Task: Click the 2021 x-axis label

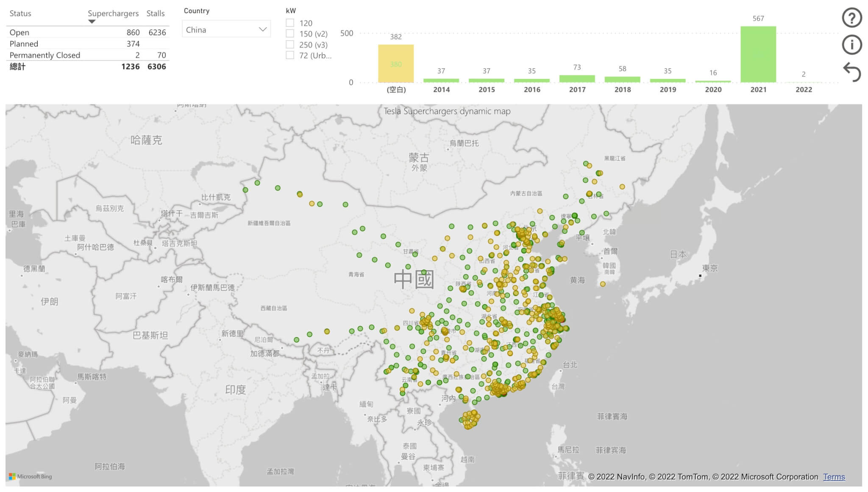Action: (758, 89)
